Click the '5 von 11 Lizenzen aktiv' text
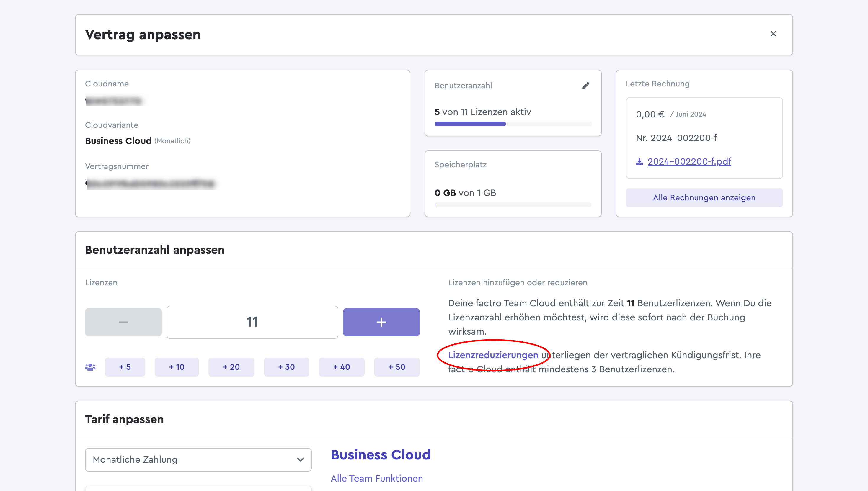Image resolution: width=868 pixels, height=491 pixels. (483, 112)
